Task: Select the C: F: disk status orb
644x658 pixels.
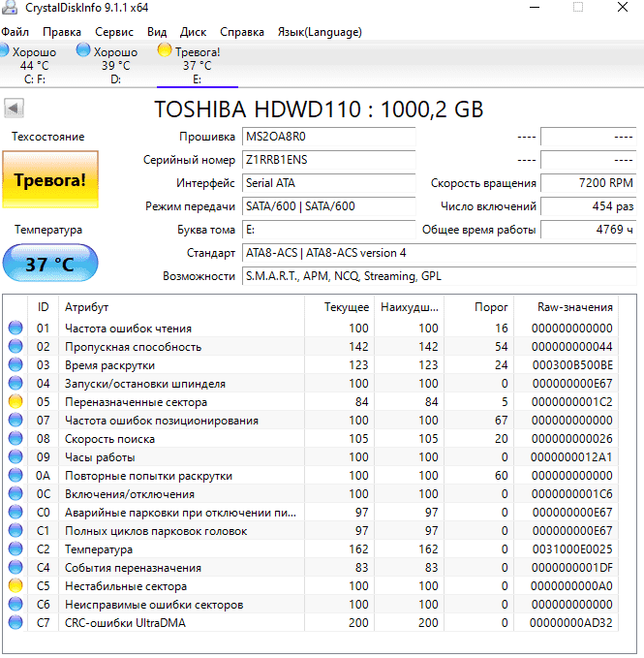Action: (x=5, y=51)
